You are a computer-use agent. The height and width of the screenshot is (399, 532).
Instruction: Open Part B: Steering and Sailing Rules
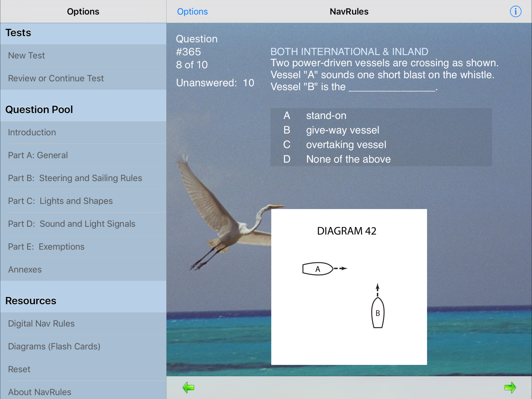(75, 178)
